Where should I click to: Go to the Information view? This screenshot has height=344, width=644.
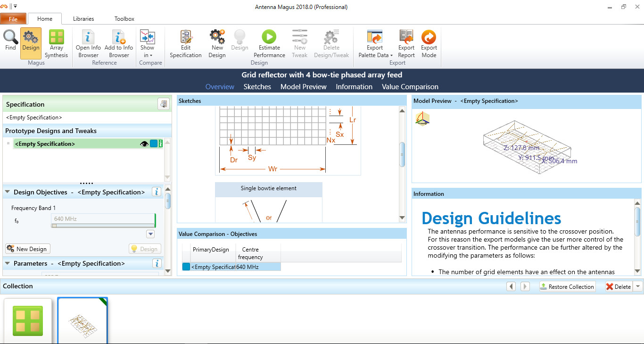354,87
